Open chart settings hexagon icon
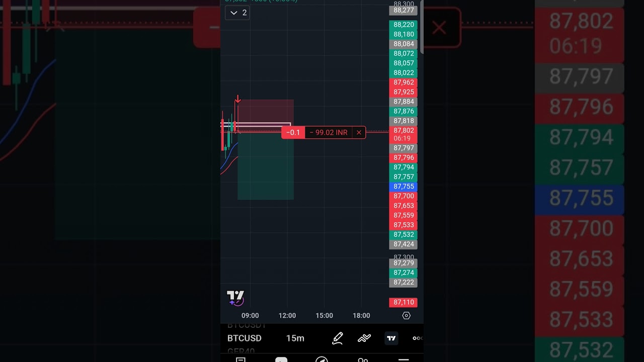Image resolution: width=644 pixels, height=362 pixels. pyautogui.click(x=407, y=316)
